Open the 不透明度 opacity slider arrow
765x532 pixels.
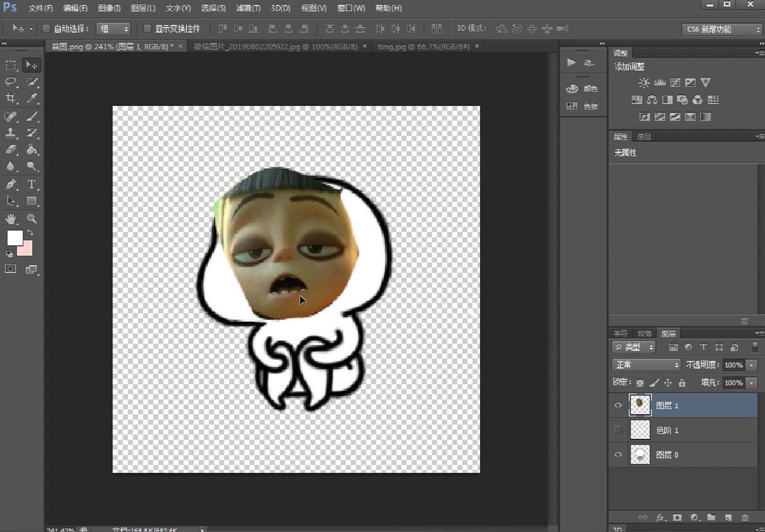point(751,365)
